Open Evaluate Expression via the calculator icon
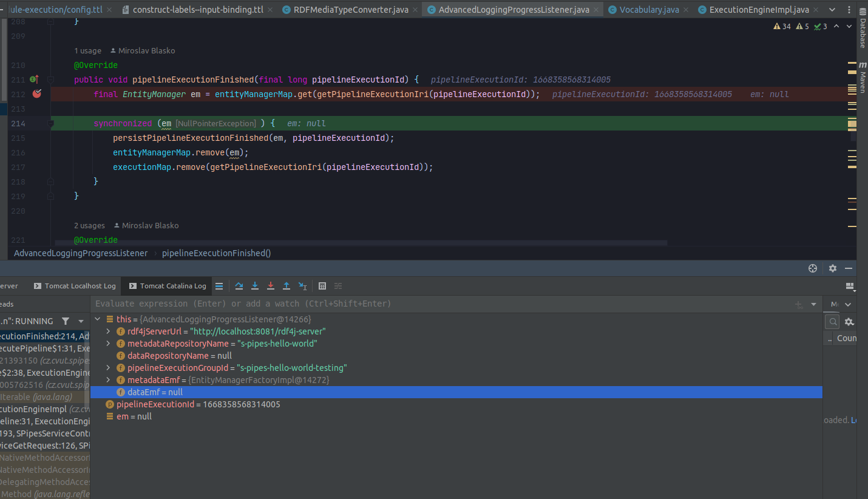 [x=322, y=286]
